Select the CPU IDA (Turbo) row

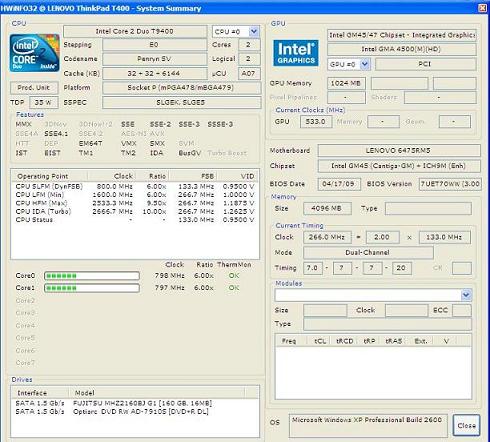click(135, 211)
